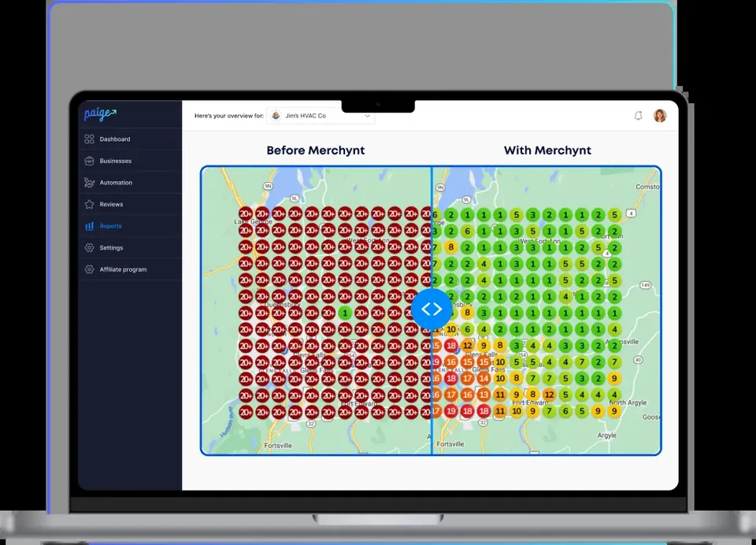The height and width of the screenshot is (545, 756).
Task: Open the user profile avatar
Action: click(660, 116)
